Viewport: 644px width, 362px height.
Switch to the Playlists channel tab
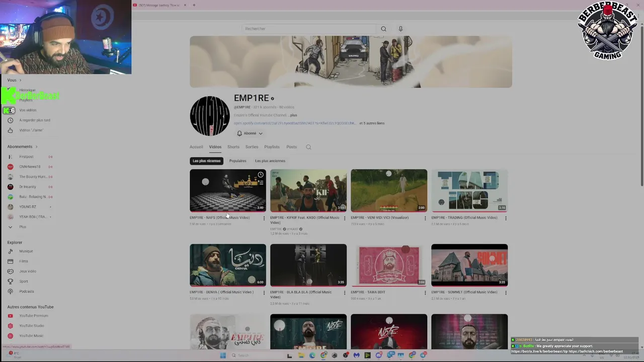click(272, 147)
